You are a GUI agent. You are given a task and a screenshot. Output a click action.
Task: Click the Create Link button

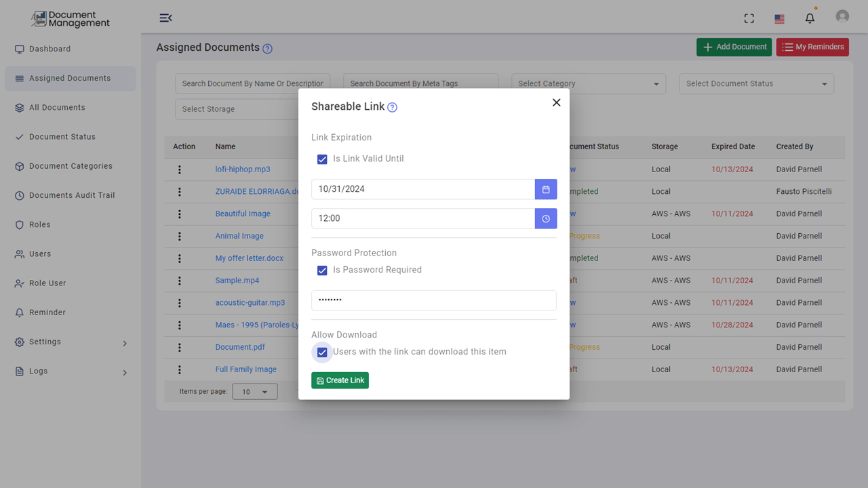point(340,380)
